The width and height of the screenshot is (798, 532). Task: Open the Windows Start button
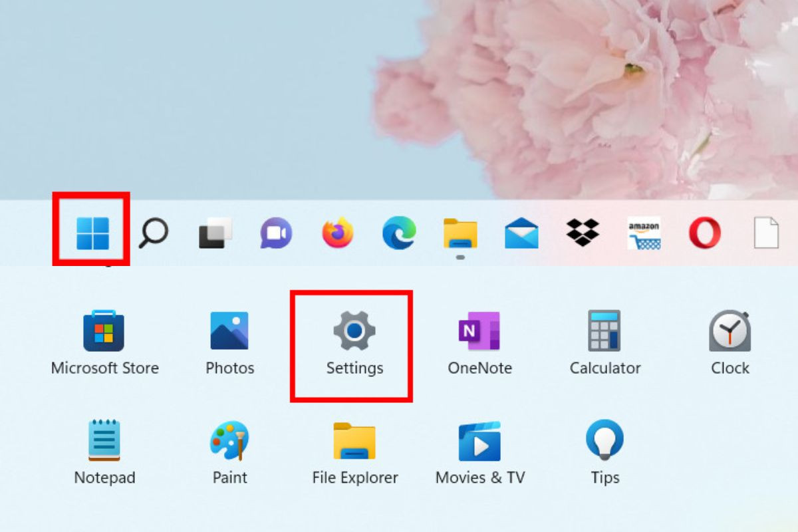click(x=92, y=233)
